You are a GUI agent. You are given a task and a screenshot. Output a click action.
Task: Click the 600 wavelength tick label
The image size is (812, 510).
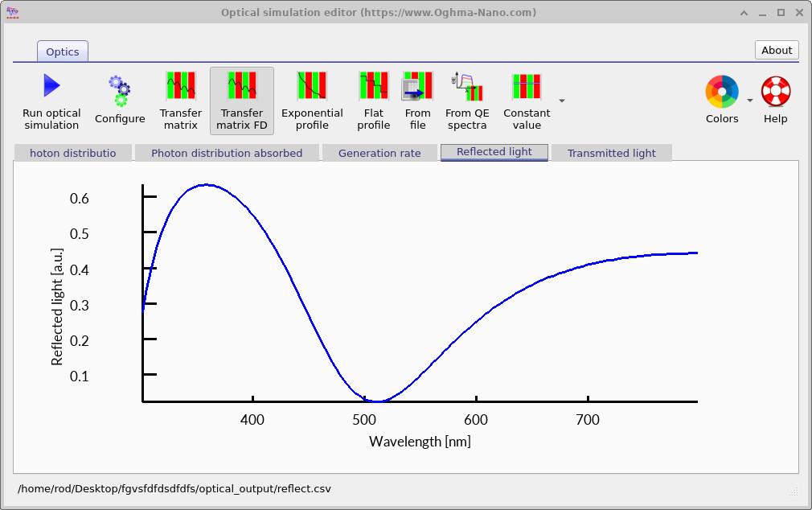(476, 419)
